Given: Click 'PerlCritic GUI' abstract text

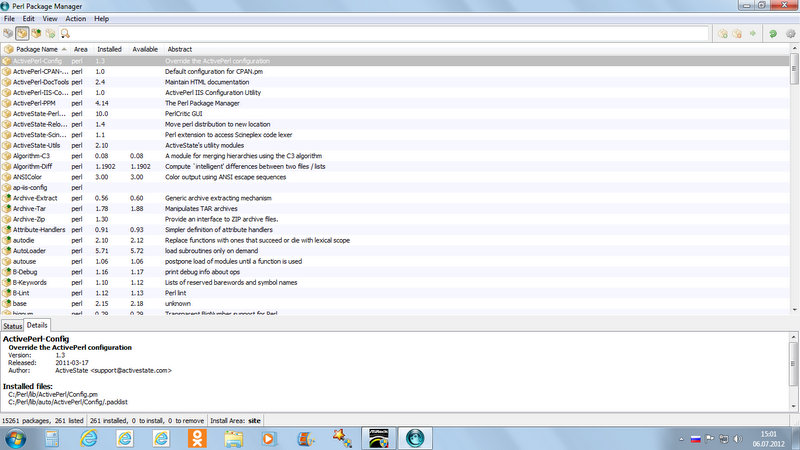Looking at the screenshot, I should (184, 114).
